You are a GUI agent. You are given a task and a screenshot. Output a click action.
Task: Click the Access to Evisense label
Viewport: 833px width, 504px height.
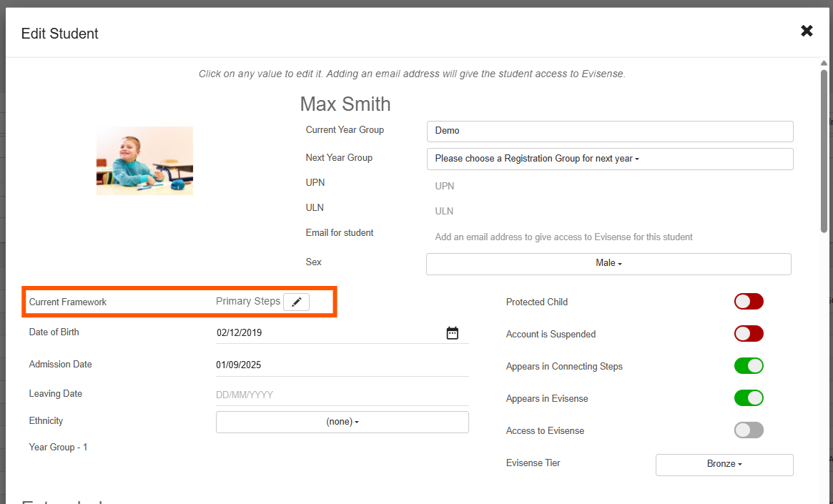pyautogui.click(x=545, y=430)
